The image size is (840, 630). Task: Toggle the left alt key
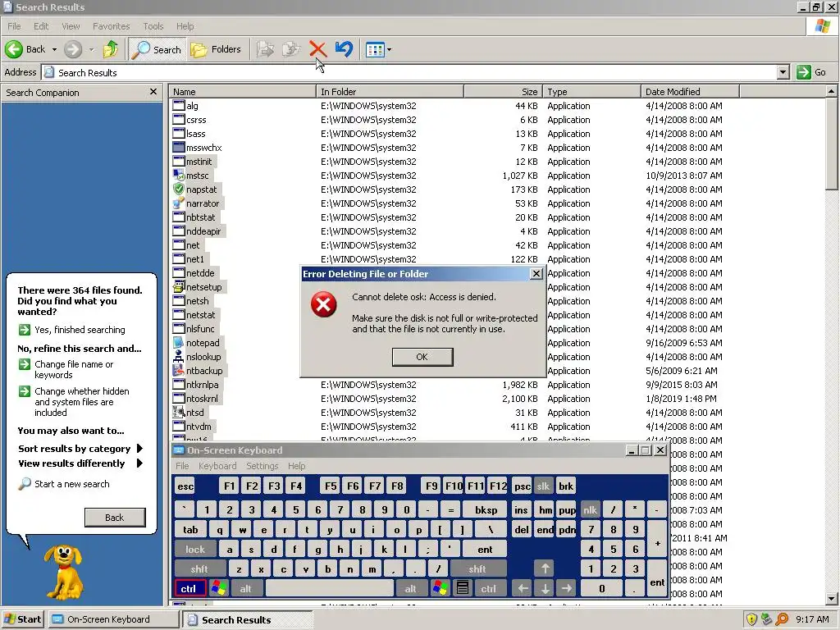(245, 589)
